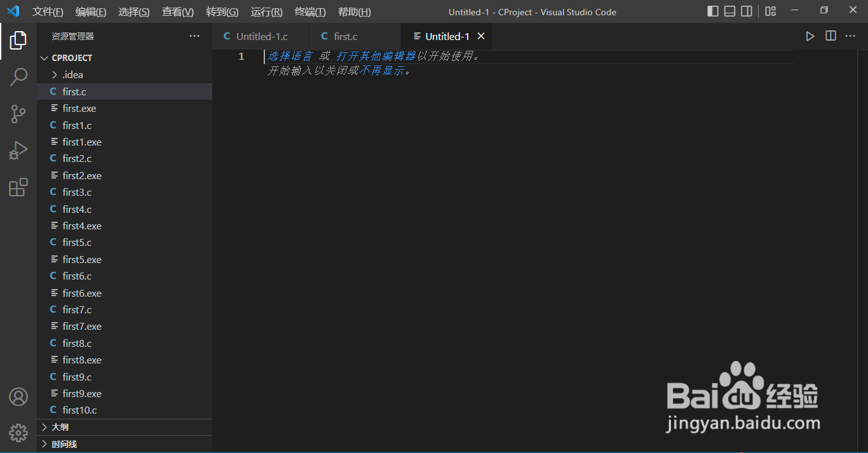Screen dimensions: 868x453
Task: Open editor More Actions ellipsis
Action: (x=850, y=36)
